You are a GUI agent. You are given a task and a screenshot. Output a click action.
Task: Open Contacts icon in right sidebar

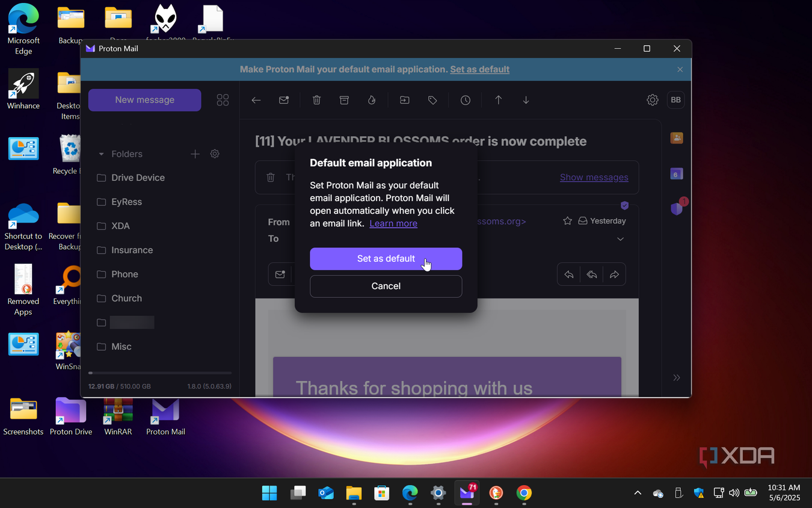(677, 138)
